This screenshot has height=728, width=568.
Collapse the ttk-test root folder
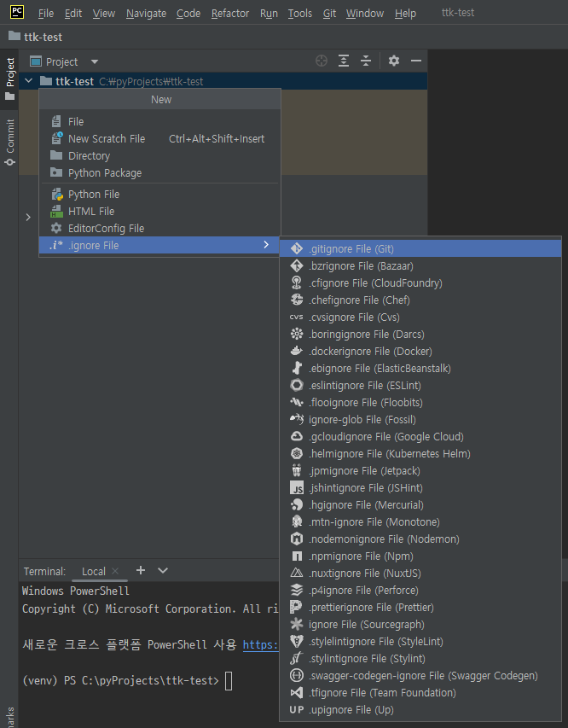[x=29, y=81]
